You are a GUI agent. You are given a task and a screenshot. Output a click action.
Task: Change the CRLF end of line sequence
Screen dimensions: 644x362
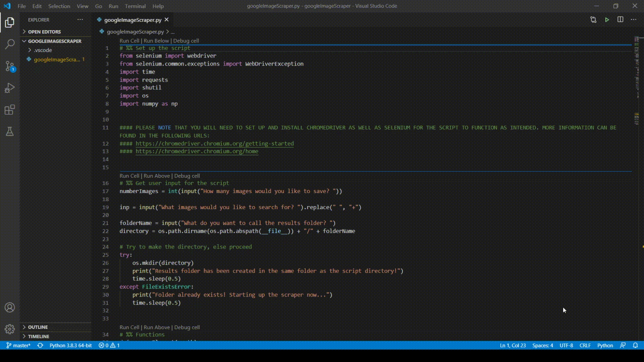(x=585, y=346)
